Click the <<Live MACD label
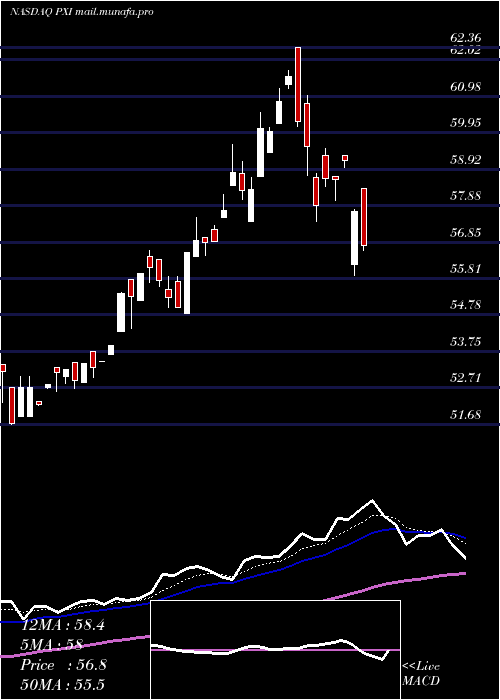500x700 pixels. click(x=421, y=673)
